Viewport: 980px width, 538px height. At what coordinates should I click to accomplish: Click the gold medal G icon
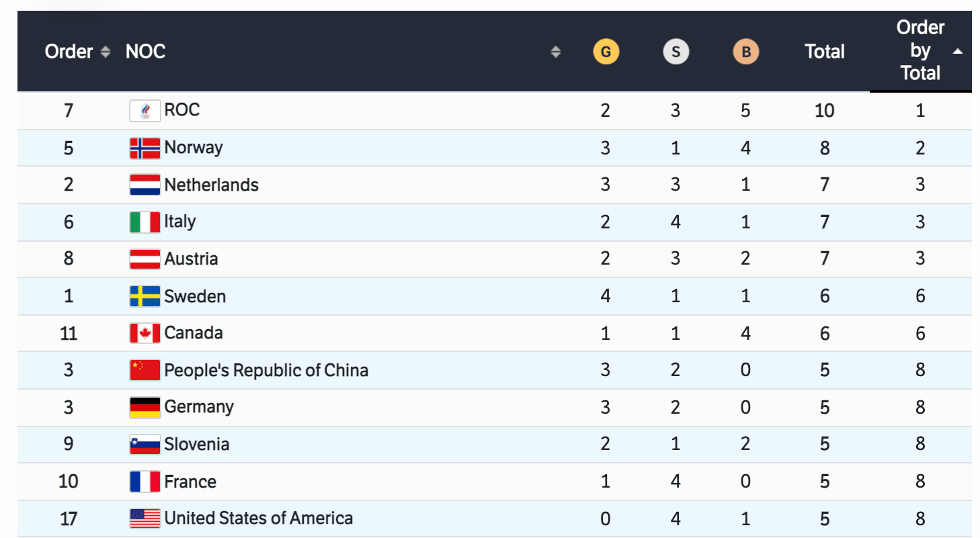[x=606, y=52]
